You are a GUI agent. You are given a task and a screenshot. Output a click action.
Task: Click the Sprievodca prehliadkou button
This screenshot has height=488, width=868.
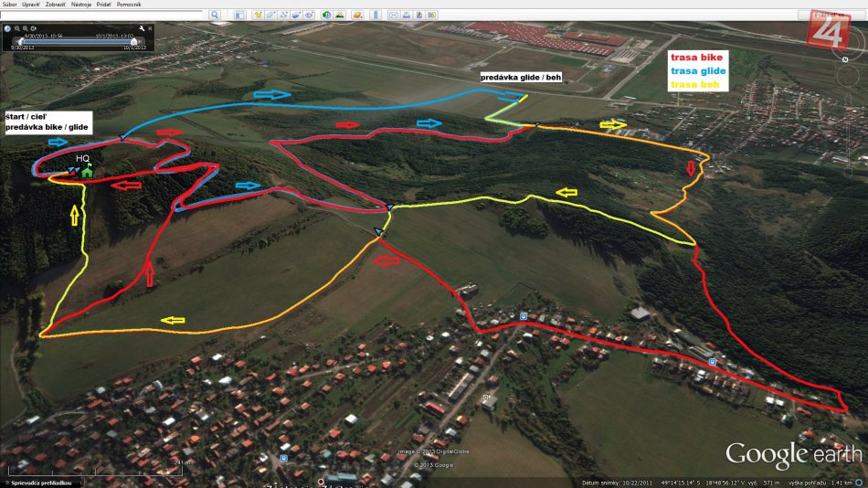point(39,482)
